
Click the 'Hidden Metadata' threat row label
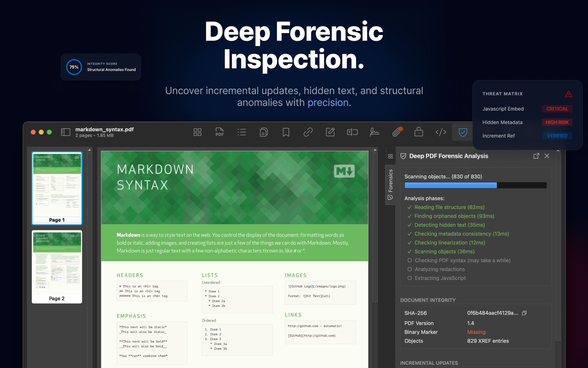[502, 122]
